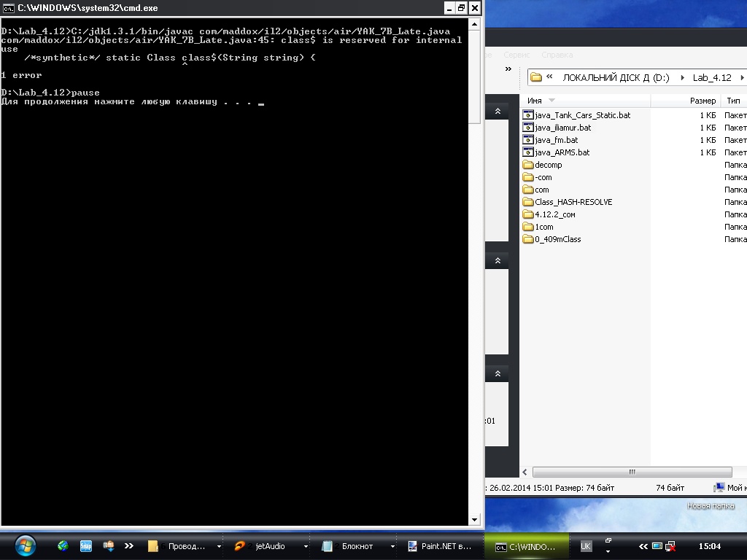Click the decomp folder name
This screenshot has width=747, height=560.
549,165
